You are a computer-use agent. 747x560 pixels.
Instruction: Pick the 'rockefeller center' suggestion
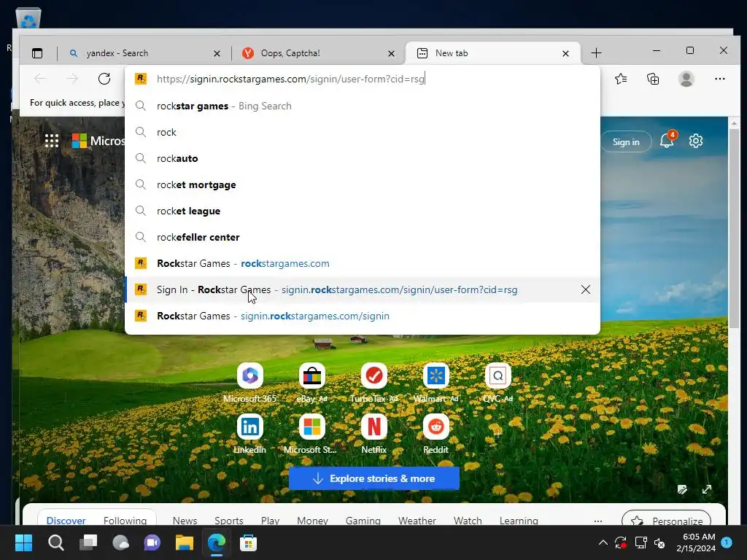(x=362, y=237)
